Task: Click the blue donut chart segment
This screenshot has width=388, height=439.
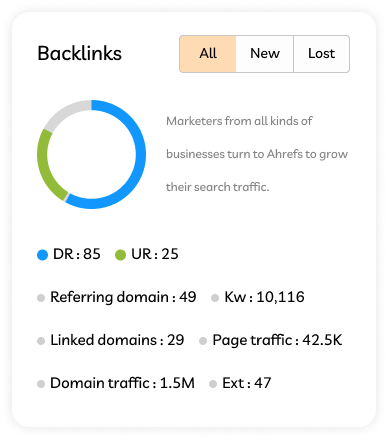Action: point(141,153)
